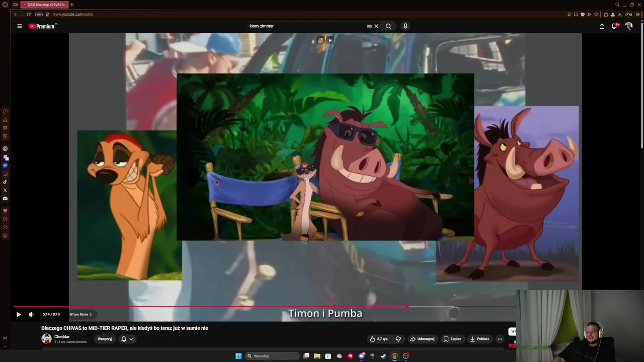Screen dimensions: 644x362
Task: Clear the YouTube search query
Action: [376, 26]
